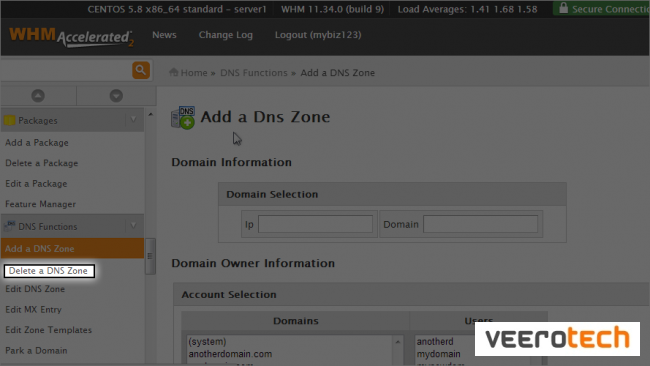The image size is (650, 366).
Task: Click into the Domain input field
Action: coord(480,224)
